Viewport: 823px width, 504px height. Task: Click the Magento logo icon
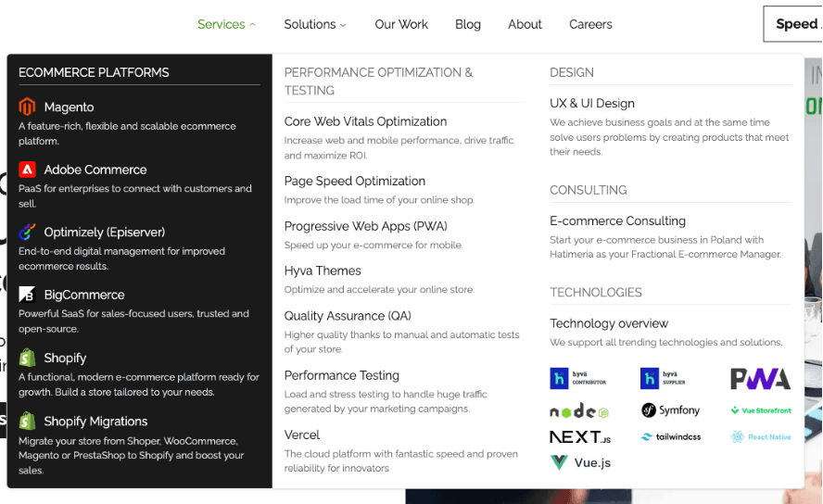pyautogui.click(x=27, y=107)
